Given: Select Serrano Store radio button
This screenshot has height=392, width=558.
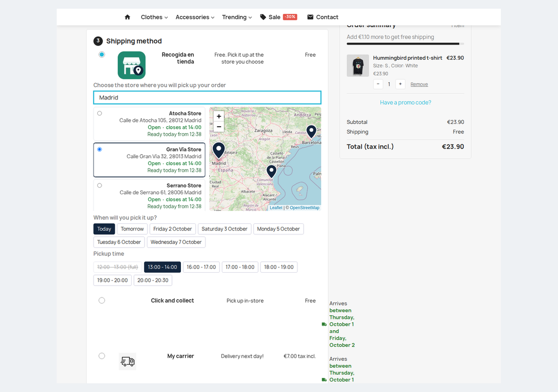Looking at the screenshot, I should point(100,185).
